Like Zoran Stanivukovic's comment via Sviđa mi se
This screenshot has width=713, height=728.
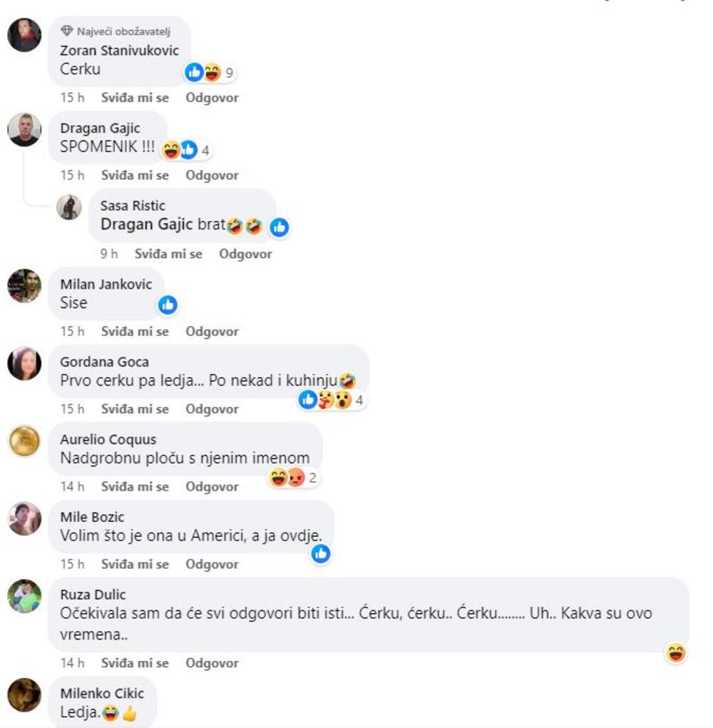pos(135,98)
